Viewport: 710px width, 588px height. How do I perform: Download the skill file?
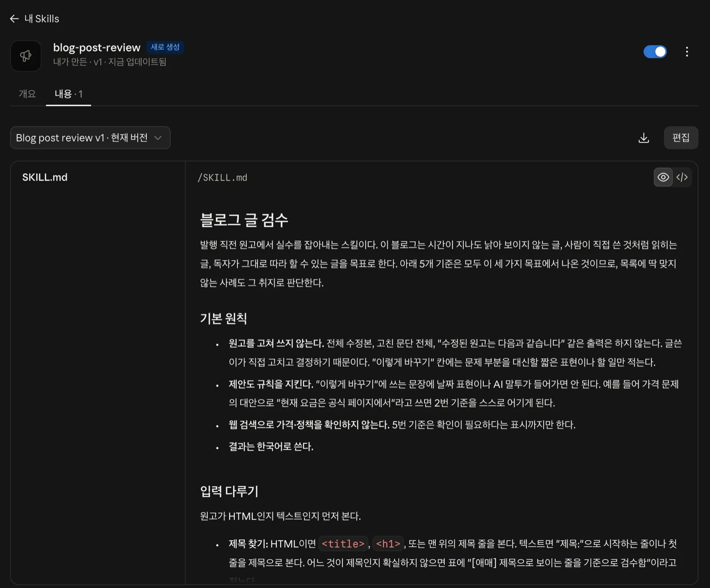coord(643,138)
